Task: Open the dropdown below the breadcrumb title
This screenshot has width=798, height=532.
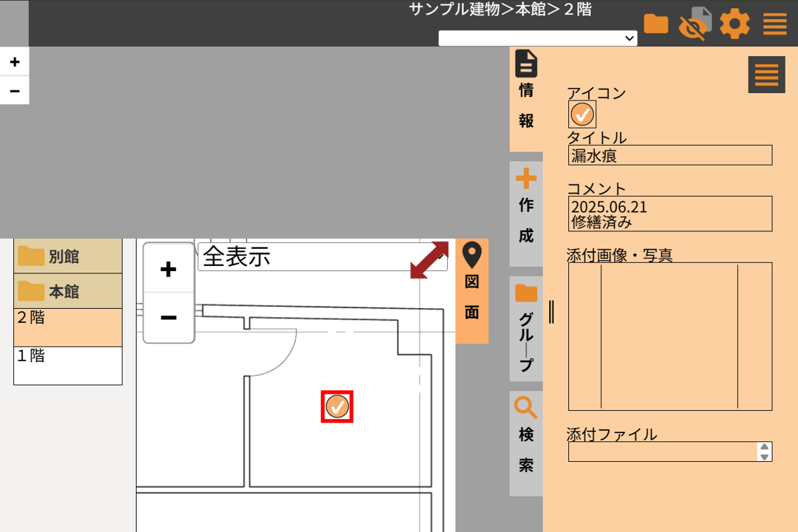Action: tap(538, 38)
